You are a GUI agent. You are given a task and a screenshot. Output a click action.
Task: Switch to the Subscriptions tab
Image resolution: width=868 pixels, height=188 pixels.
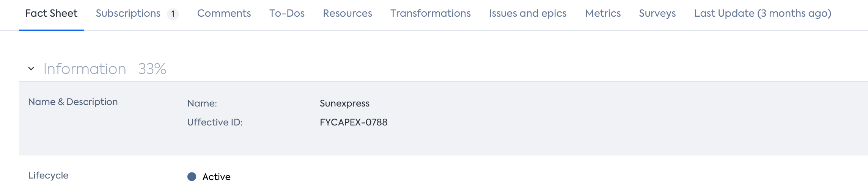(x=128, y=13)
